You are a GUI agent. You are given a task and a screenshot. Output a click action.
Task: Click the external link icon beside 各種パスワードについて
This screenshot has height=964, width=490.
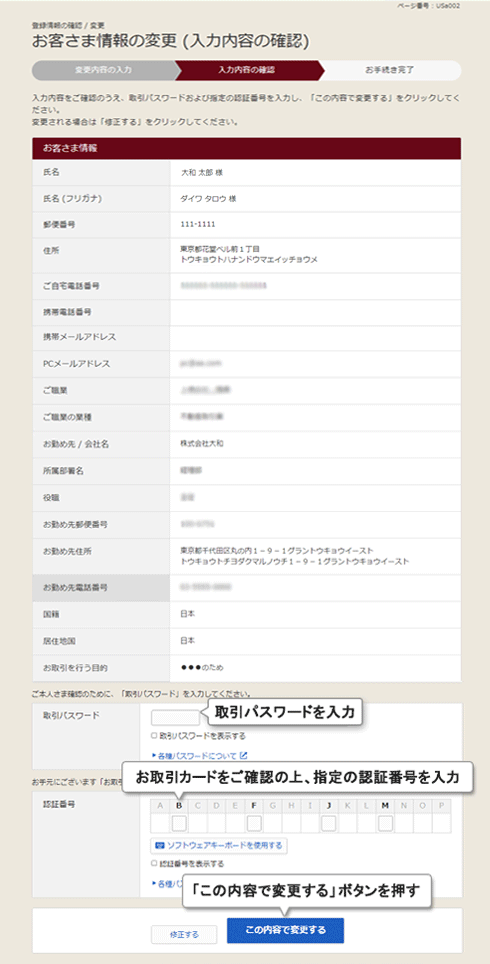coord(243,755)
